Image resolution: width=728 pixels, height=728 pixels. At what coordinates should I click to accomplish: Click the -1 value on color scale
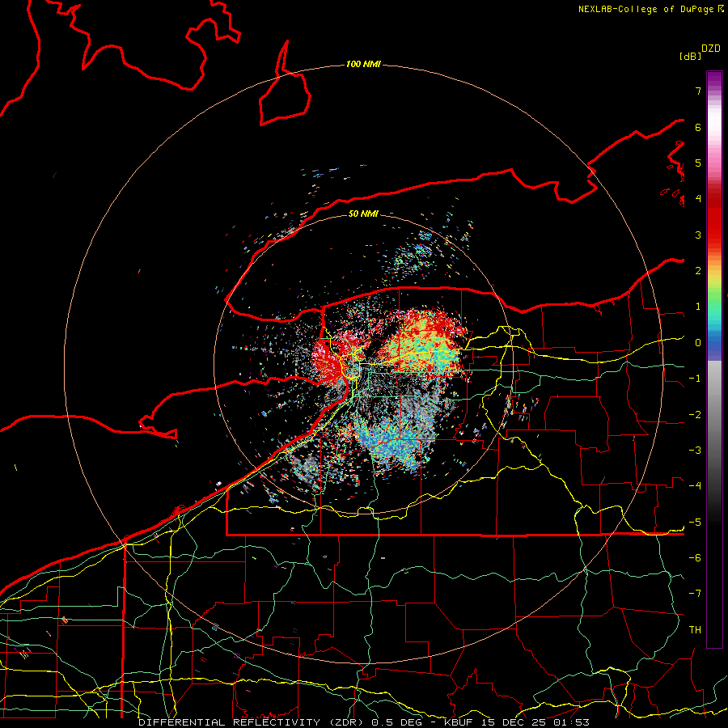[695, 379]
